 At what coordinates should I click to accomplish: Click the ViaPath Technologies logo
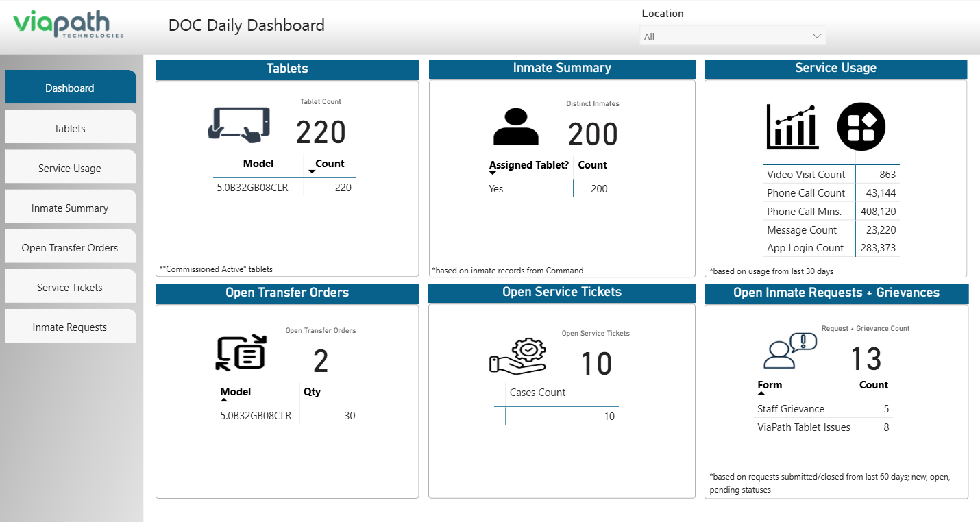coord(69,25)
